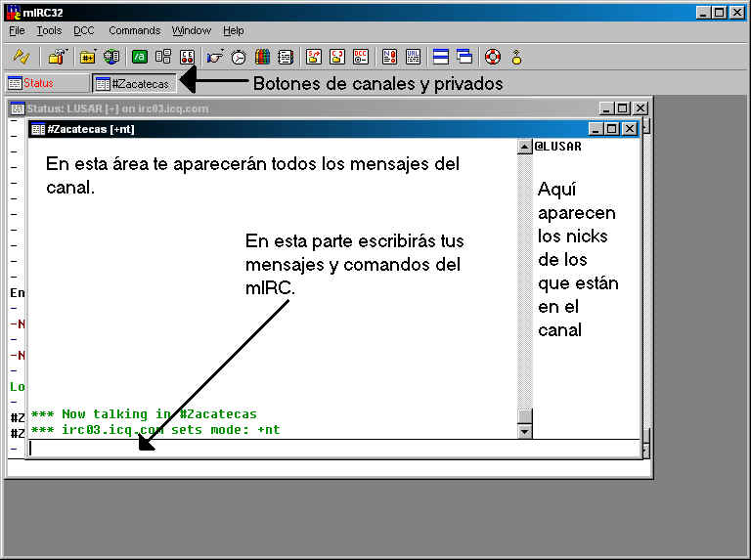Image resolution: width=751 pixels, height=560 pixels.
Task: Click the '*** Now talking in #Zacatecas' line
Action: (144, 414)
